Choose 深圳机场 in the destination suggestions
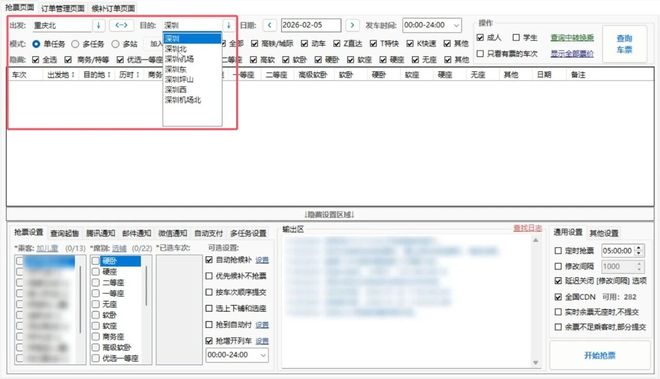660x379 pixels. tap(179, 59)
